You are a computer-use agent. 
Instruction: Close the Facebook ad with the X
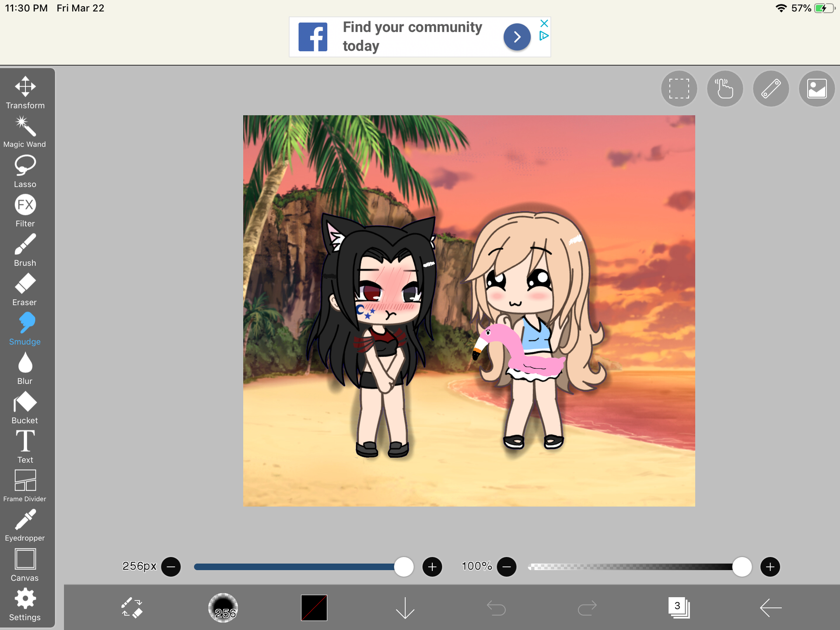point(544,23)
